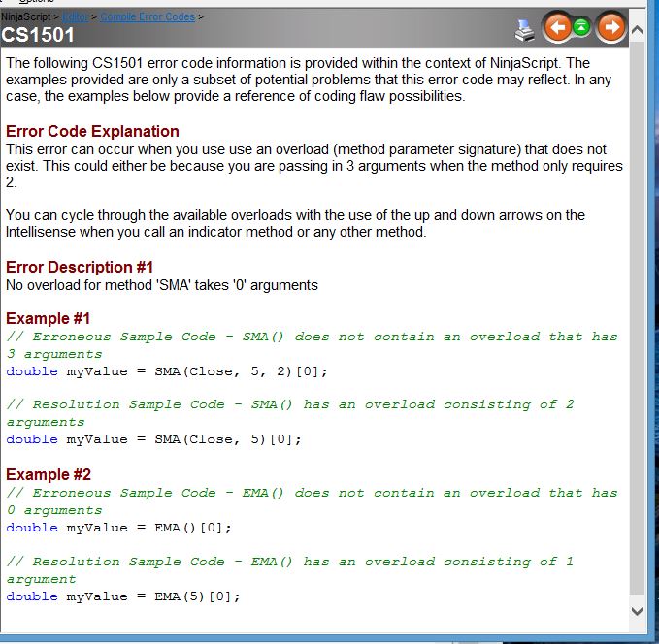Click the print topic printer icon
Screen dimensions: 659x644
[524, 31]
